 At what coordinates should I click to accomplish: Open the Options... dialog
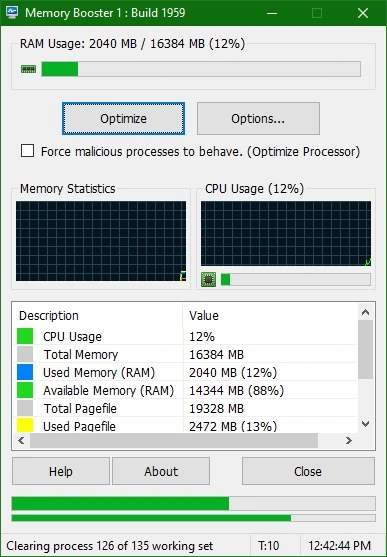click(x=258, y=119)
